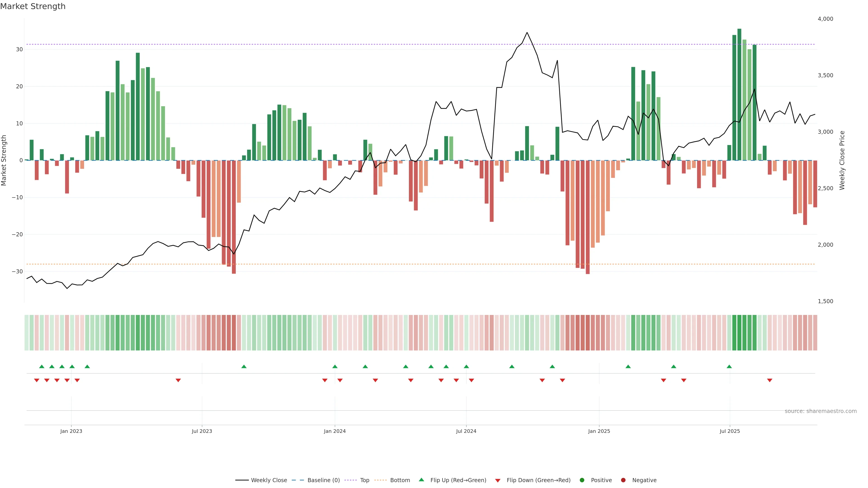Click green flip-up triangle nearest Jul 2025

click(x=729, y=366)
